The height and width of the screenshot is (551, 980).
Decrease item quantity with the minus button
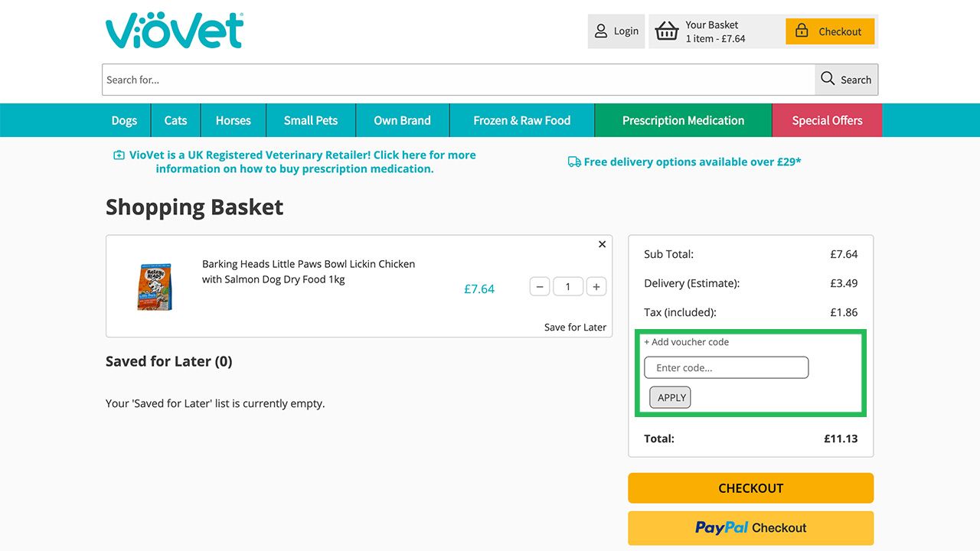540,286
